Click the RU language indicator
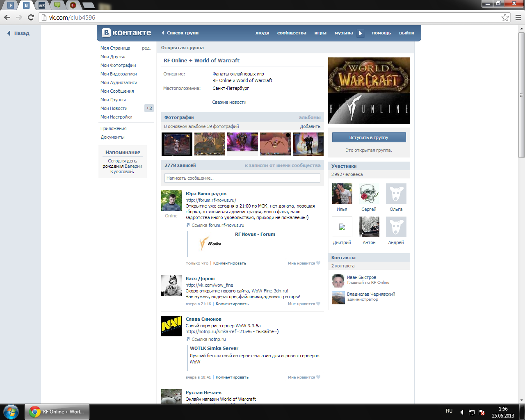The height and width of the screenshot is (420, 525). (x=449, y=411)
